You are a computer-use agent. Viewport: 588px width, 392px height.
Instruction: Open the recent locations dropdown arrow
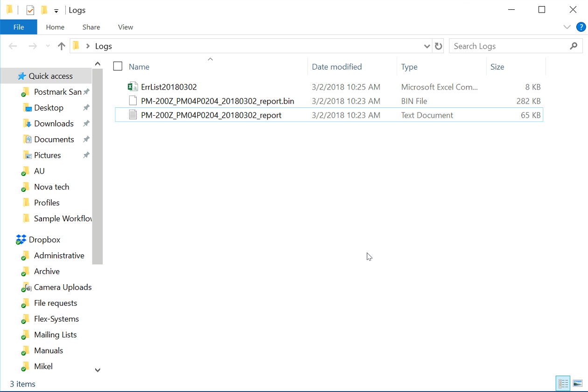coord(48,46)
